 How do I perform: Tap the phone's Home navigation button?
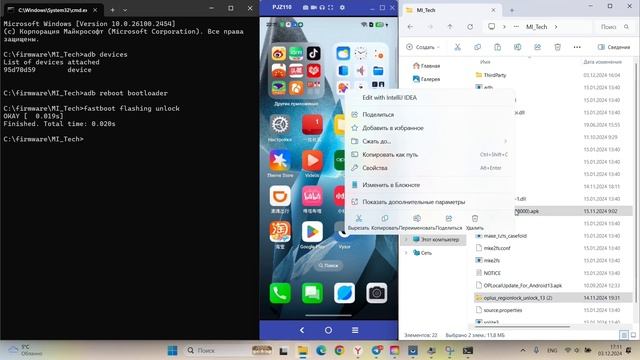point(328,330)
